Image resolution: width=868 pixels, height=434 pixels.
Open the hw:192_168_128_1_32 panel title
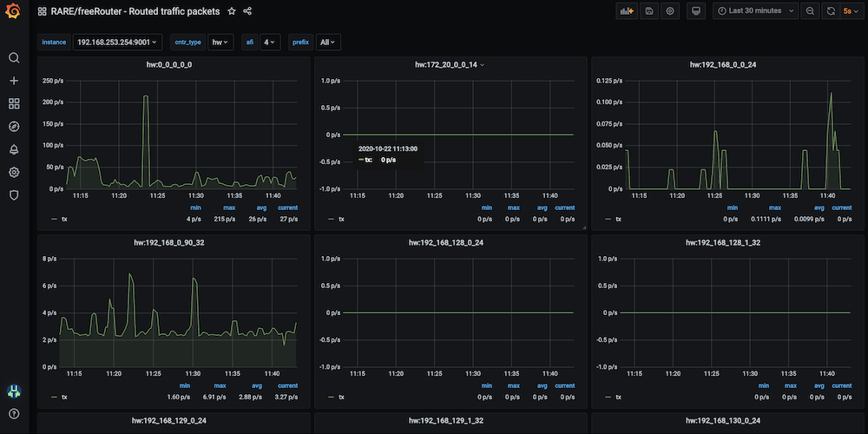723,242
